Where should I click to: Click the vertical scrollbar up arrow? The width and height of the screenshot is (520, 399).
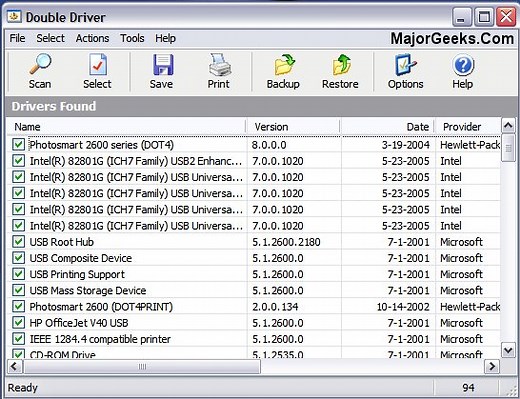pos(508,126)
